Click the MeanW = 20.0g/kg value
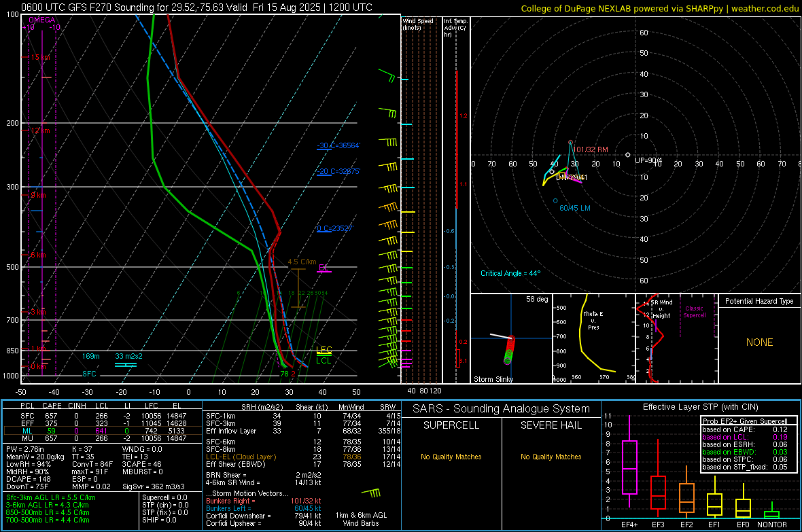 pyautogui.click(x=35, y=457)
